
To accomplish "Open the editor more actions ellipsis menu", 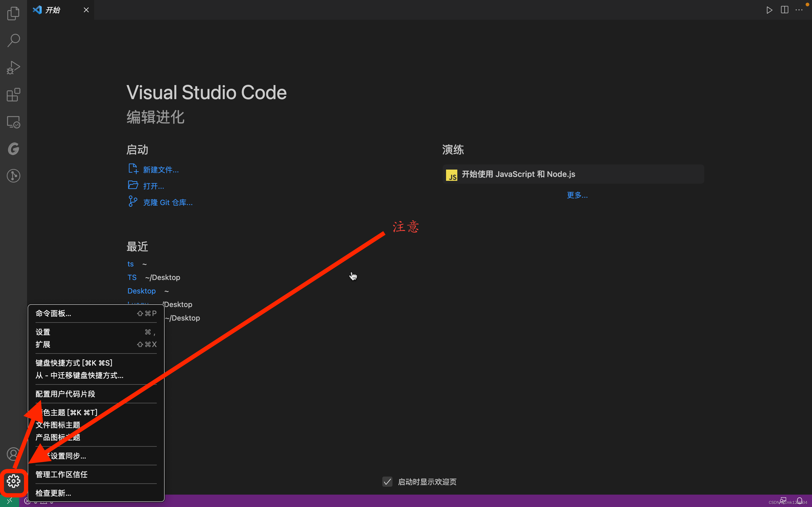I will (799, 10).
